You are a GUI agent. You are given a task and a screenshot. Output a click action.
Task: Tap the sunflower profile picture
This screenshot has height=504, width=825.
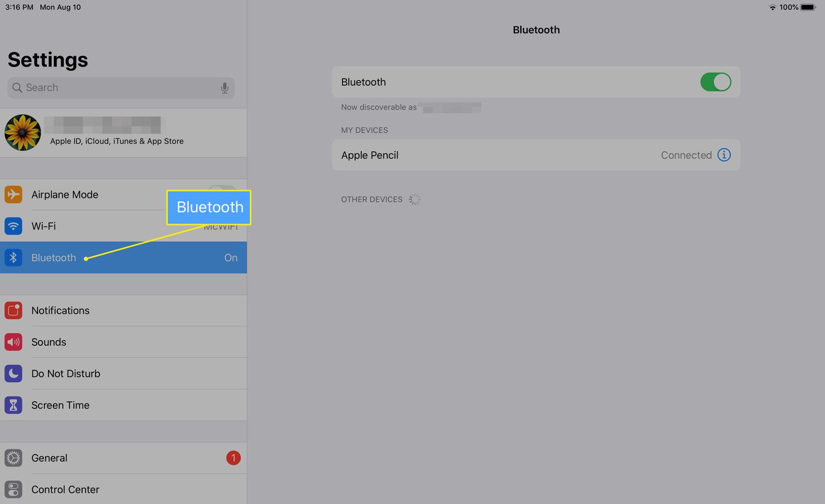[x=23, y=133]
